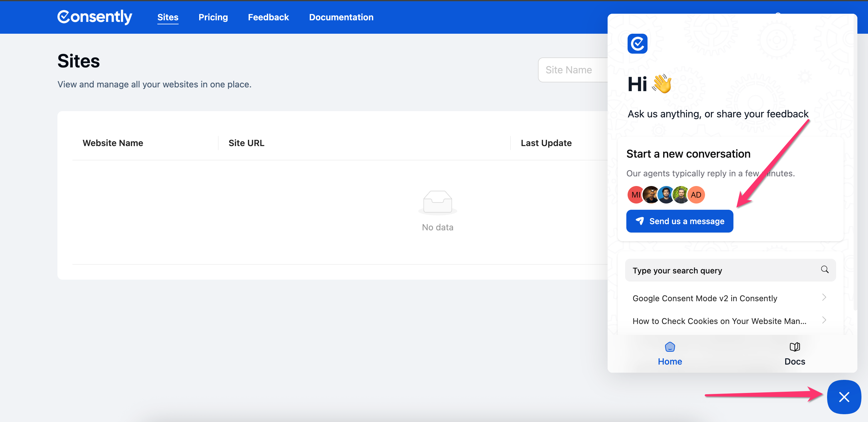Expand Google Consent Mode v2 article chevron

pos(824,297)
